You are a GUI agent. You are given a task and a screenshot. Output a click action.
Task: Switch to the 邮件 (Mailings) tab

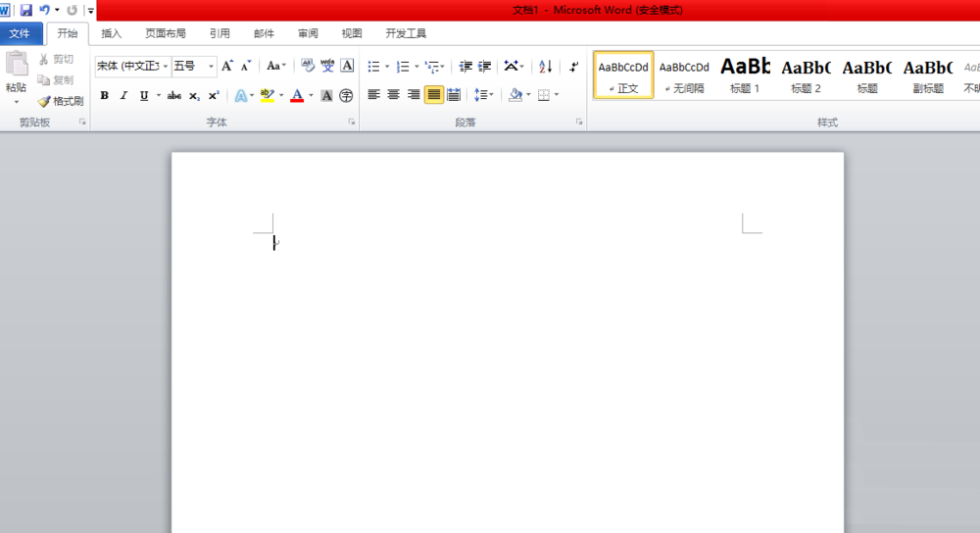click(x=264, y=33)
